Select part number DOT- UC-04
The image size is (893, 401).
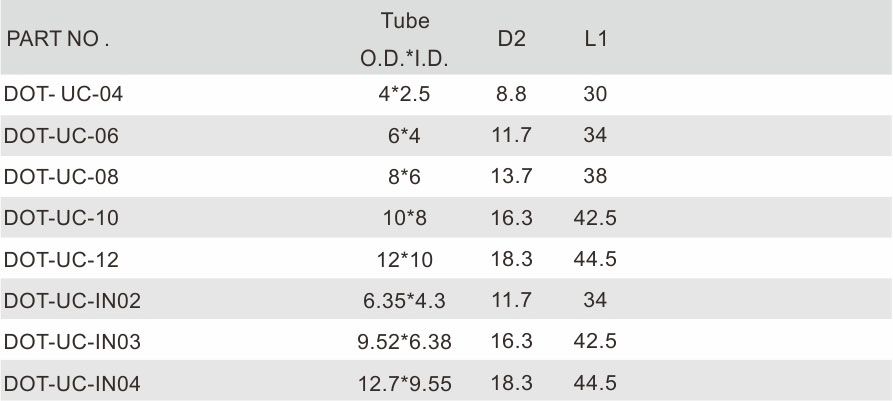tap(63, 94)
